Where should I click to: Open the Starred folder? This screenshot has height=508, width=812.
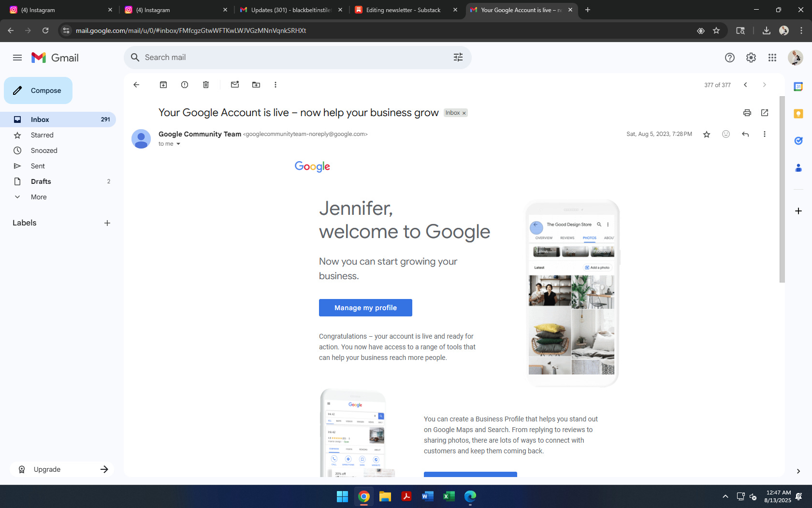click(x=58, y=135)
